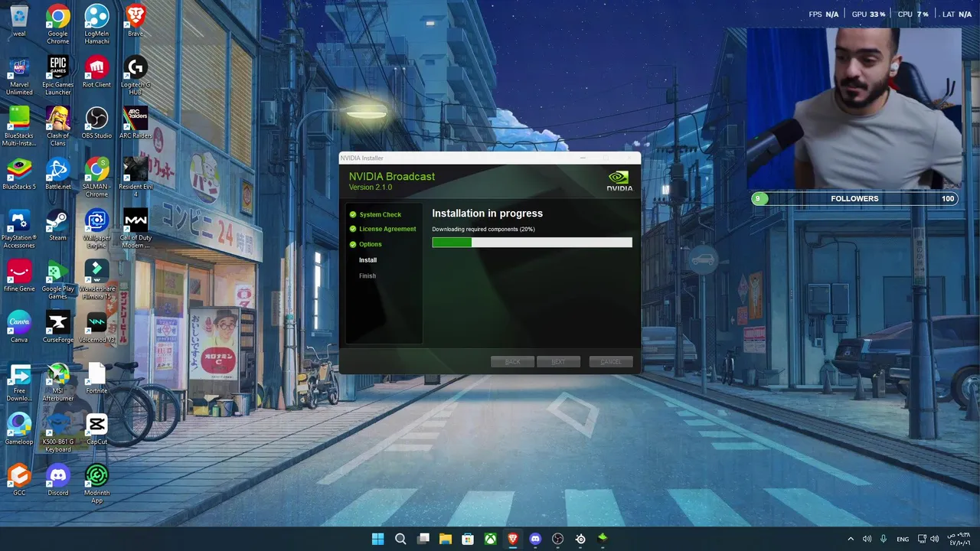The width and height of the screenshot is (980, 551).
Task: Open Microsoft Store from the taskbar
Action: (468, 539)
